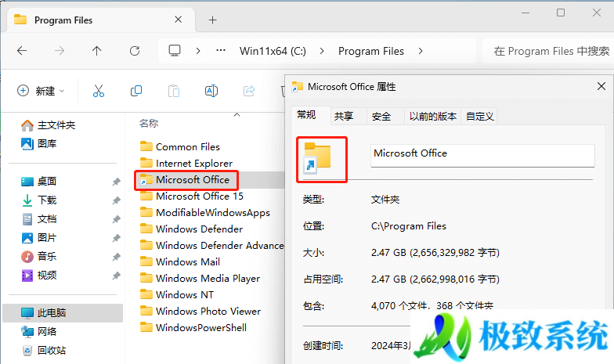Image resolution: width=614 pixels, height=364 pixels.
Task: Select the Windows Media Player folder
Action: [x=200, y=279]
